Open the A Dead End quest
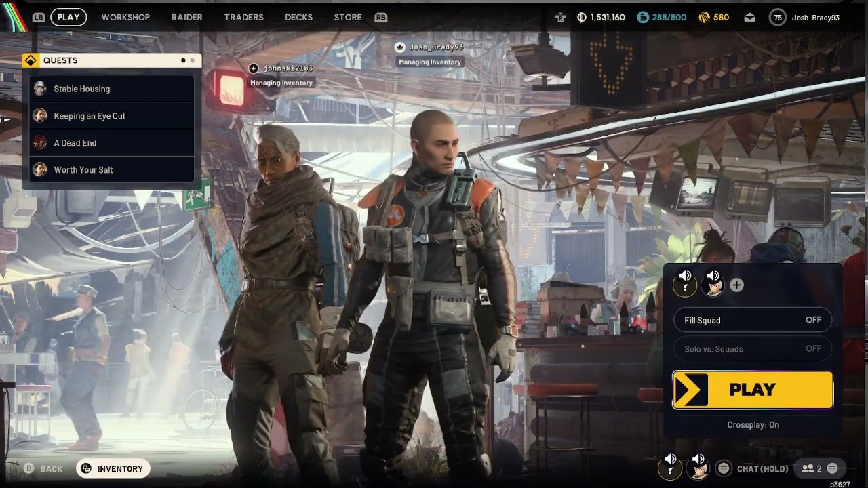Screen dimensions: 868x488 pyautogui.click(x=112, y=143)
